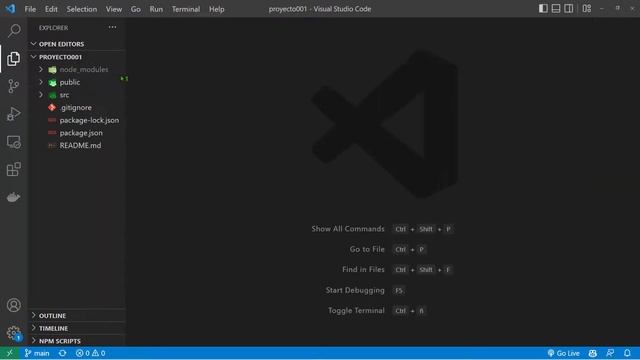Open Remote Explorer view

(13, 142)
